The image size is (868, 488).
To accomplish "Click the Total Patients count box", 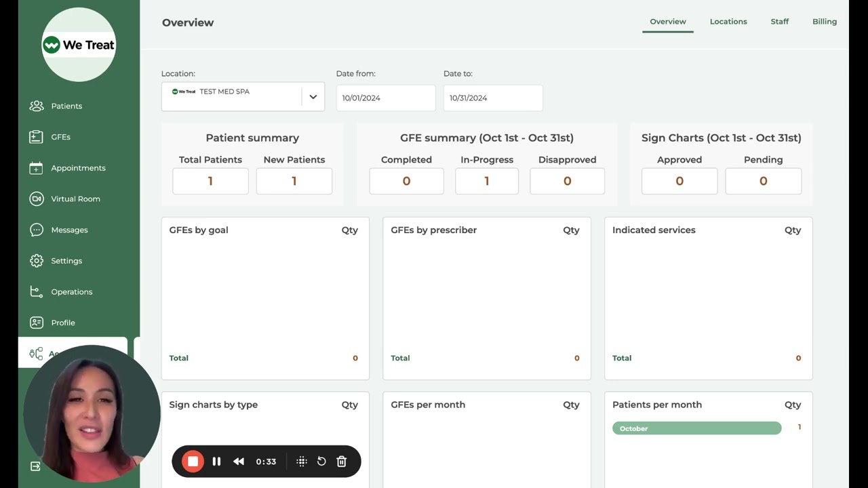I will [x=210, y=181].
